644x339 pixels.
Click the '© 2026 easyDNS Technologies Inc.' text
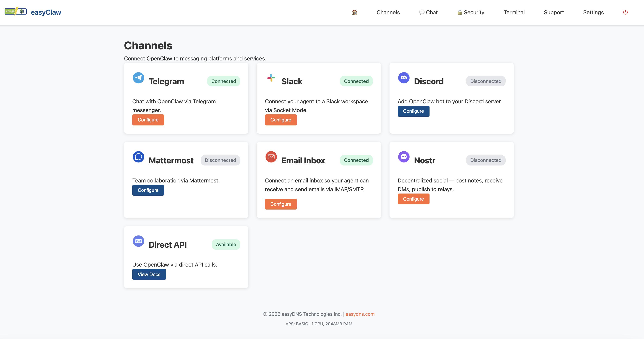coord(302,314)
